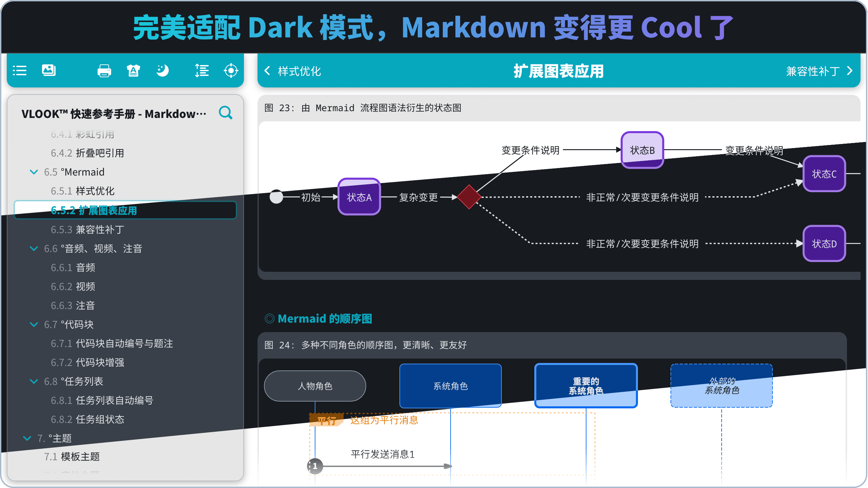Viewport: 868px width, 488px height.
Task: Click the red decision diamond node
Action: click(x=469, y=197)
